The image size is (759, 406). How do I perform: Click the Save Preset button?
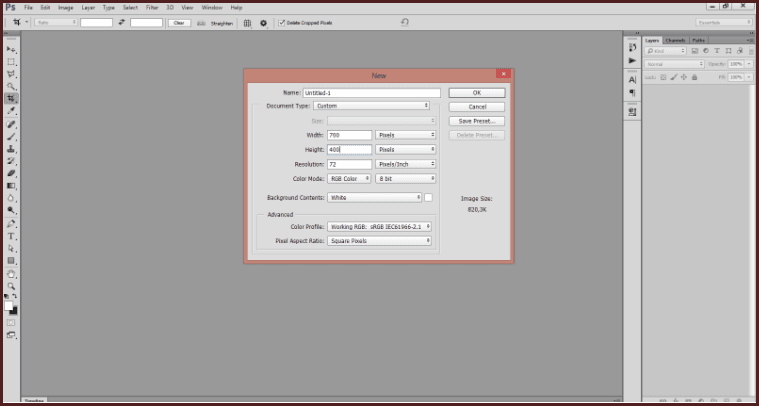(477, 120)
